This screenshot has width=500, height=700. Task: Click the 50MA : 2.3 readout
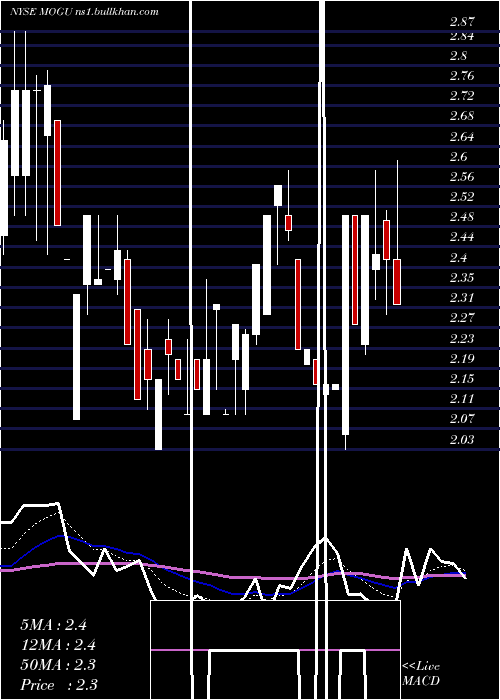[x=58, y=665]
